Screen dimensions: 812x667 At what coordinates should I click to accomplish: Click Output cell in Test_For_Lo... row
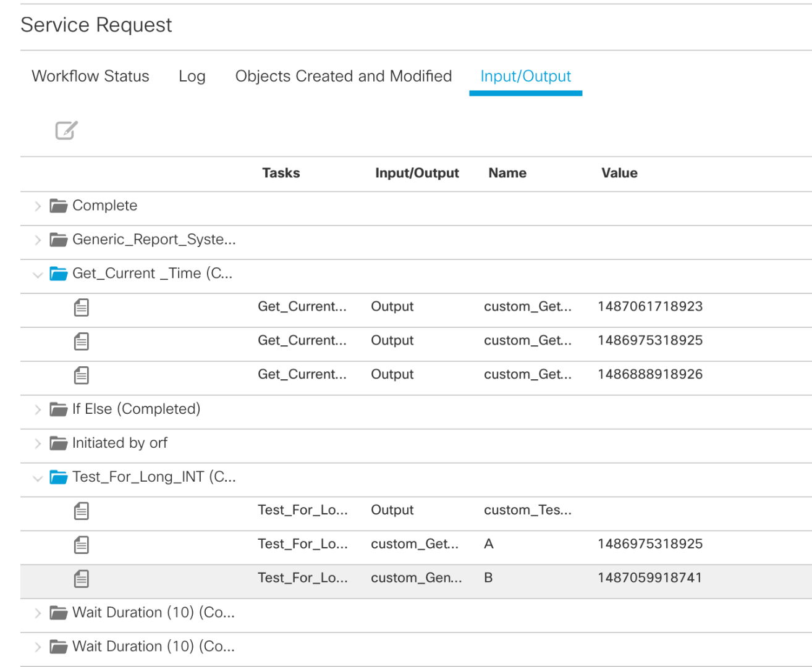click(392, 510)
